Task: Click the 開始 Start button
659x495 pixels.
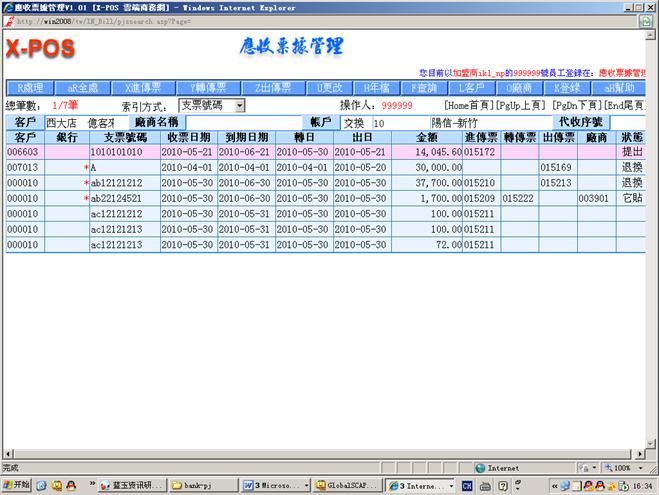Action: [16, 486]
